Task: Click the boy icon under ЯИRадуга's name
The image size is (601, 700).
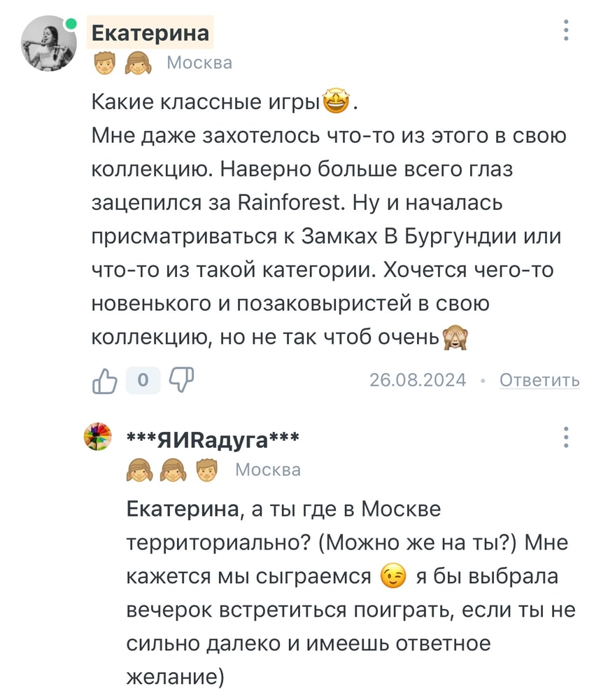Action: pos(206,470)
